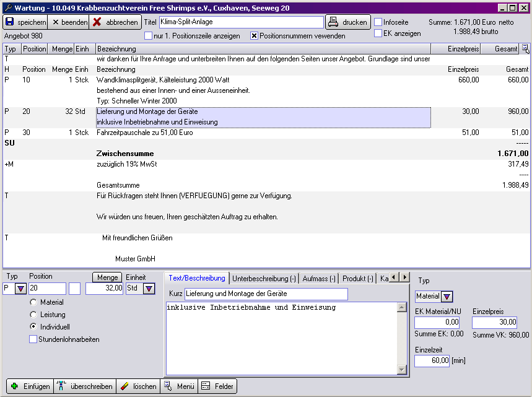
Task: Expand the Einheit Std dropdown
Action: pos(149,289)
